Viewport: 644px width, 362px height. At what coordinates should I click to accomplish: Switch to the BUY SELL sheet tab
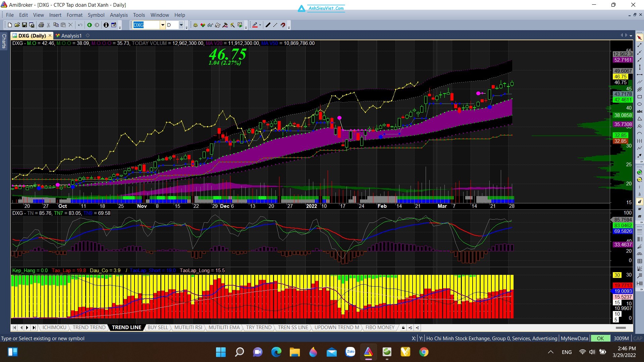point(158,327)
